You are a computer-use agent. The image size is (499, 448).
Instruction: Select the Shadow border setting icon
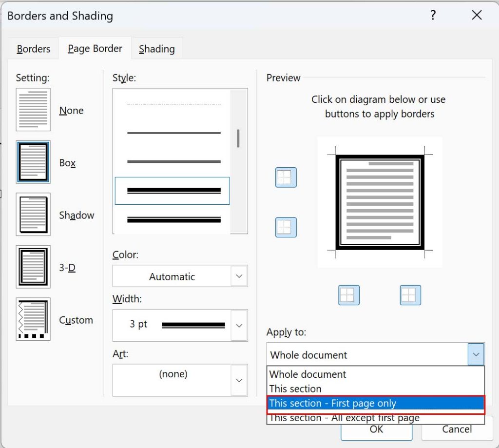[x=33, y=214]
